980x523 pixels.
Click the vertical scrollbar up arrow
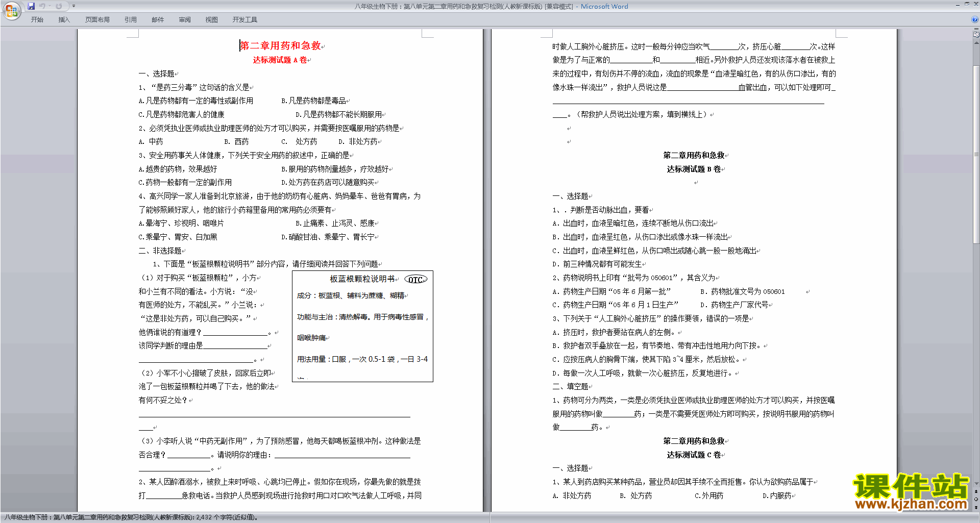[x=976, y=43]
